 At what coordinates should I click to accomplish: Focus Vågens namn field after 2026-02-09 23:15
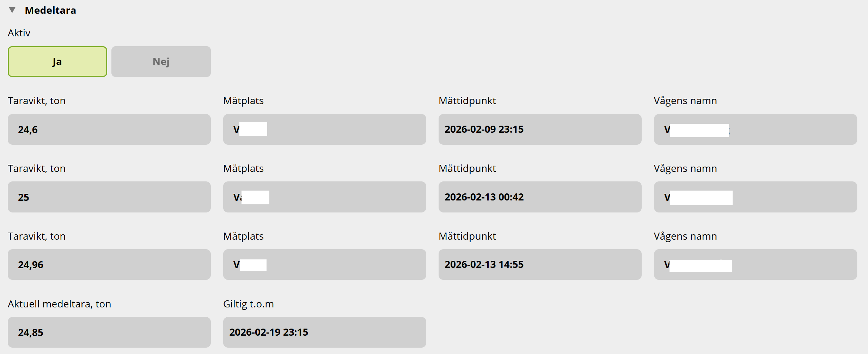755,130
